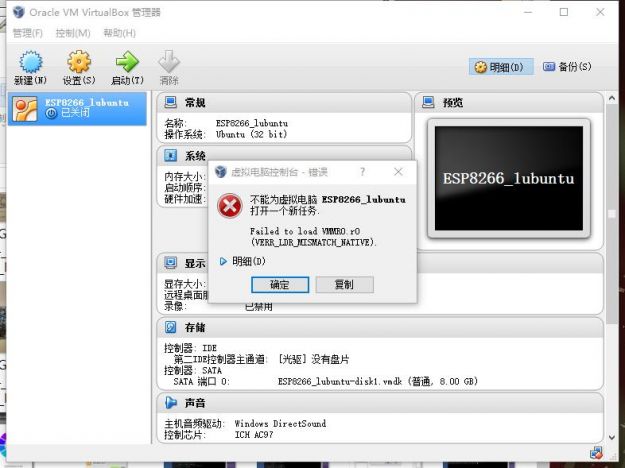Click the VirtualBox cube icon in main title bar

click(19, 12)
